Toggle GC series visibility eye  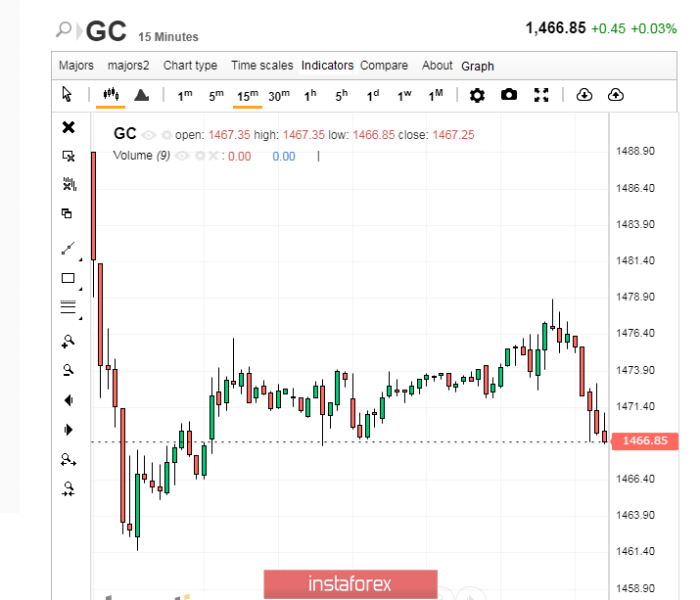149,135
